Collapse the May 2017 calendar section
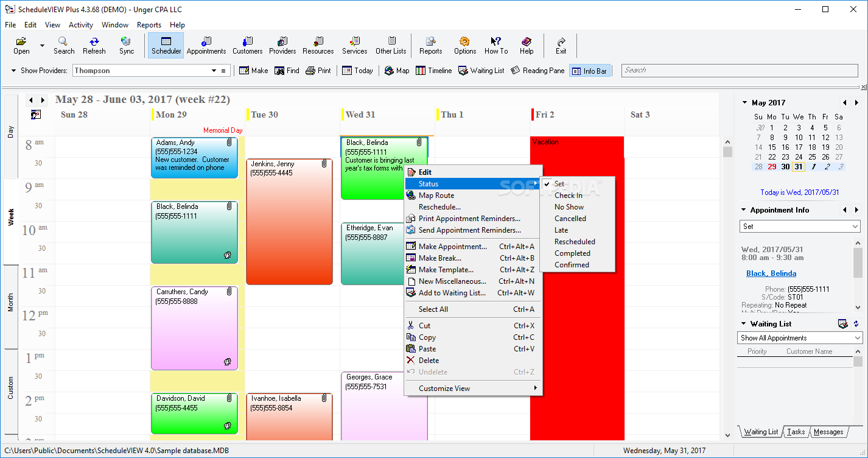Screen dimensions: 868x458 click(744, 103)
